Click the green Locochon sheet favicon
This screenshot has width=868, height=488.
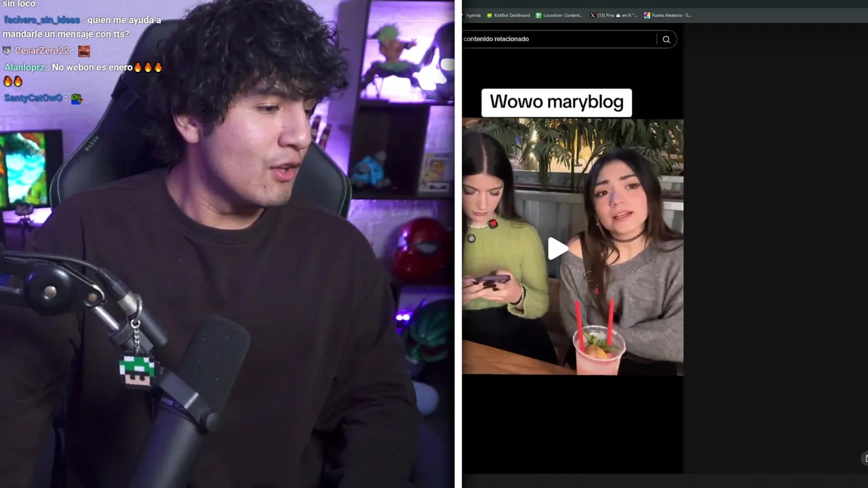click(x=538, y=15)
